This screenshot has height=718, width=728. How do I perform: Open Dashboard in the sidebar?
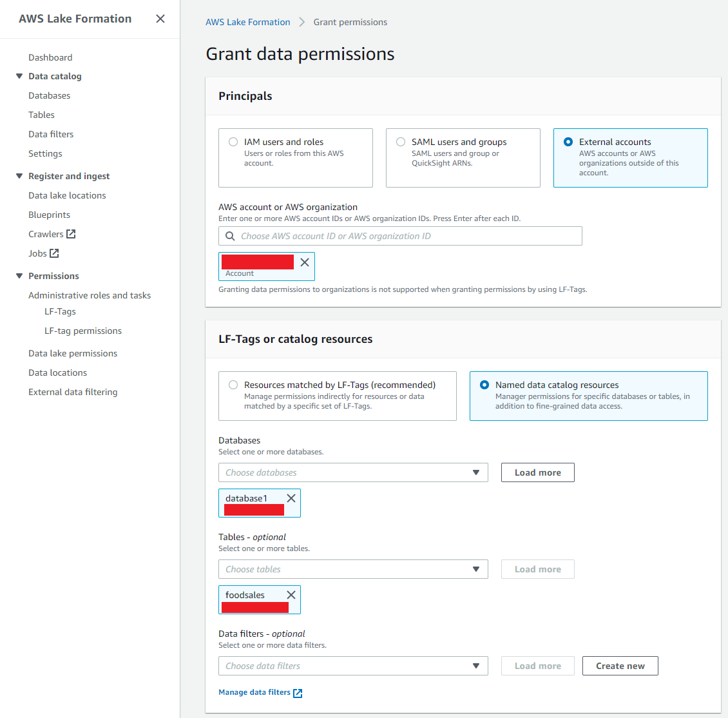point(50,57)
